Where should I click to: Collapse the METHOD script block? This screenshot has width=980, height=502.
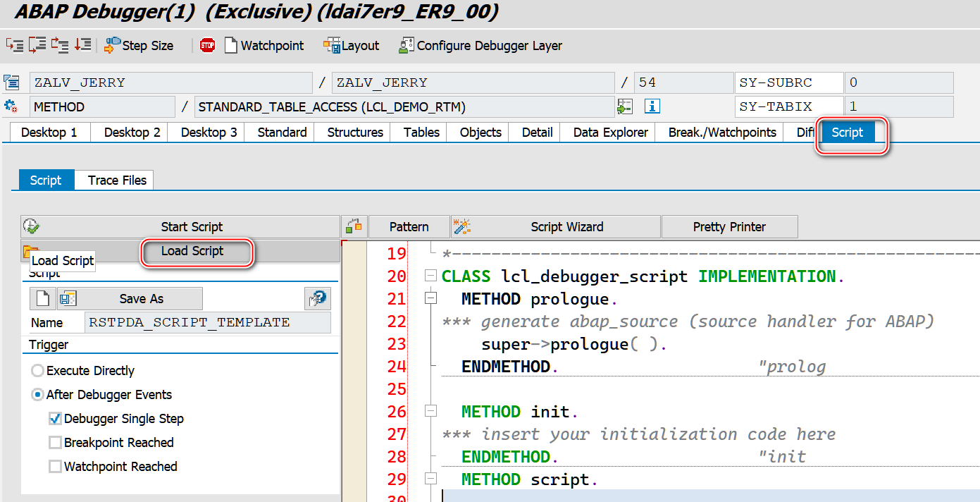(431, 479)
